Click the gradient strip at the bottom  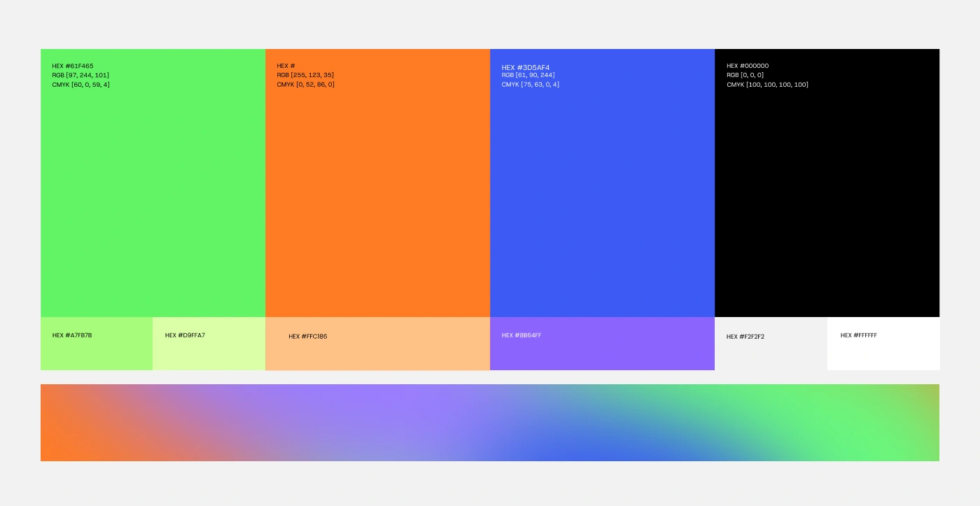coord(490,422)
